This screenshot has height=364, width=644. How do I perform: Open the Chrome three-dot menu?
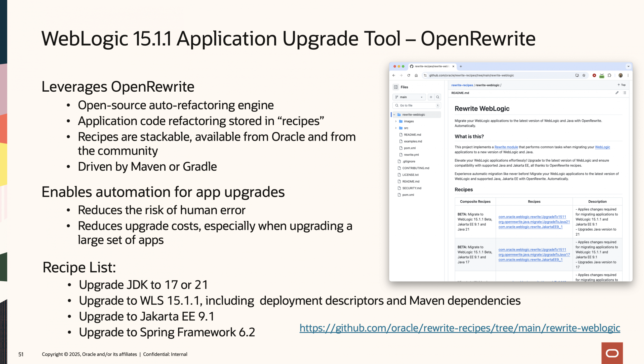point(628,75)
